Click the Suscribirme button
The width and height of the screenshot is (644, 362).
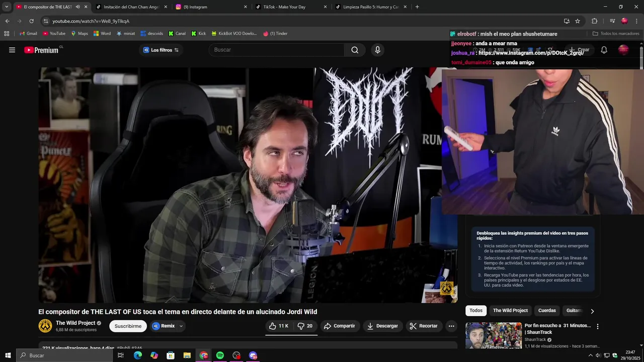pos(128,326)
